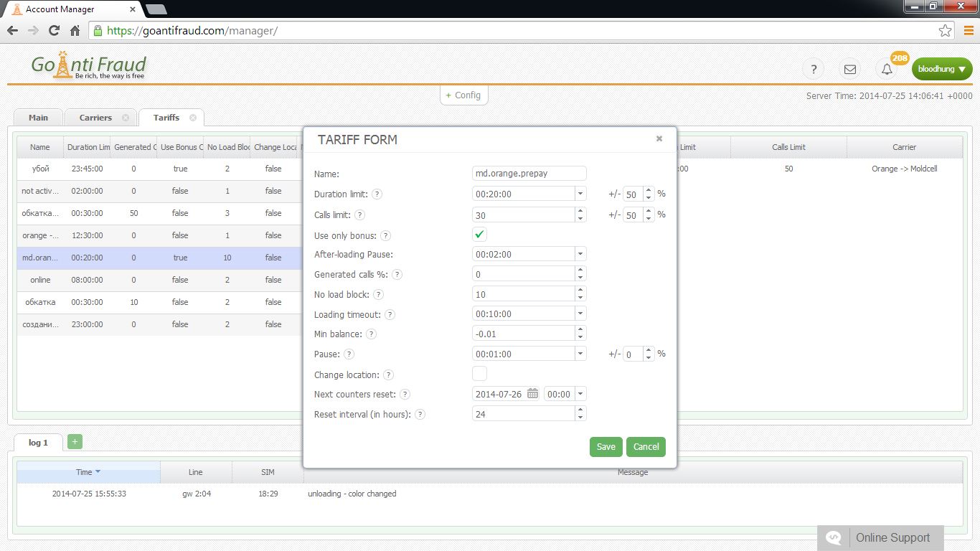Image resolution: width=980 pixels, height=551 pixels.
Task: Cancel the tariff form
Action: click(x=646, y=447)
